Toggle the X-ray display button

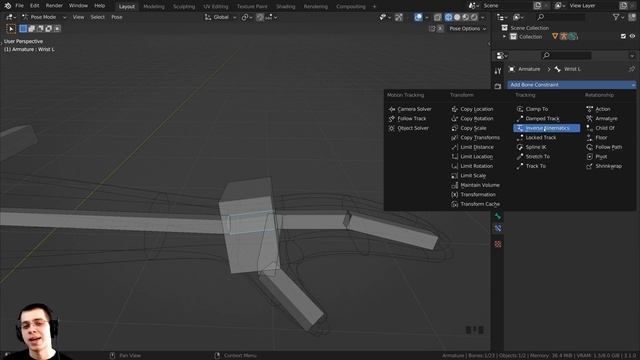click(438, 17)
